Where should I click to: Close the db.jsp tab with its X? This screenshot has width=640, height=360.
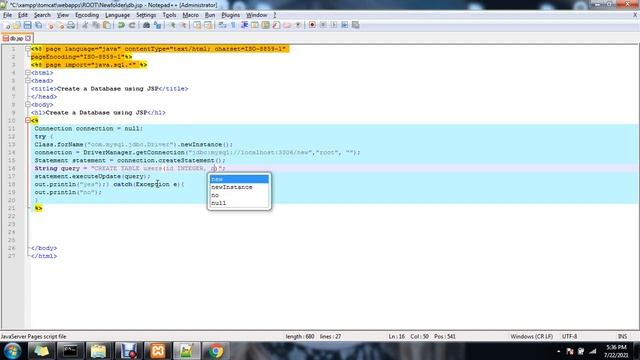pyautogui.click(x=28, y=38)
